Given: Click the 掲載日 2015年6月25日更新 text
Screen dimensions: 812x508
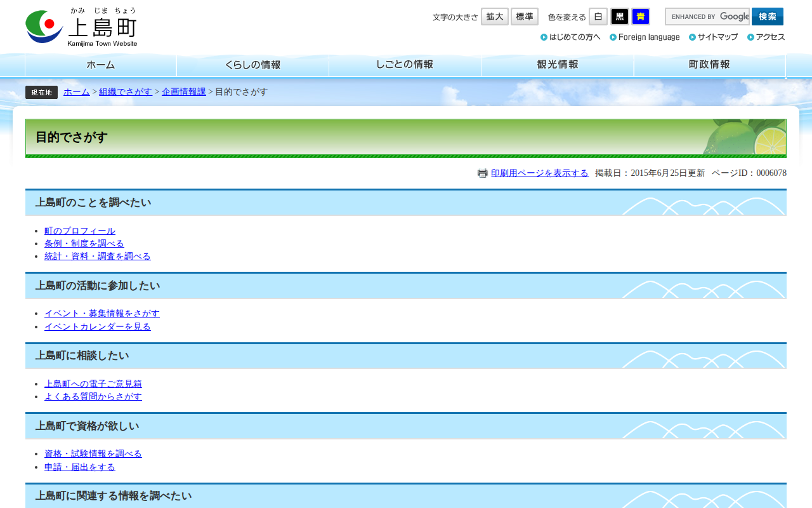Looking at the screenshot, I should (650, 173).
